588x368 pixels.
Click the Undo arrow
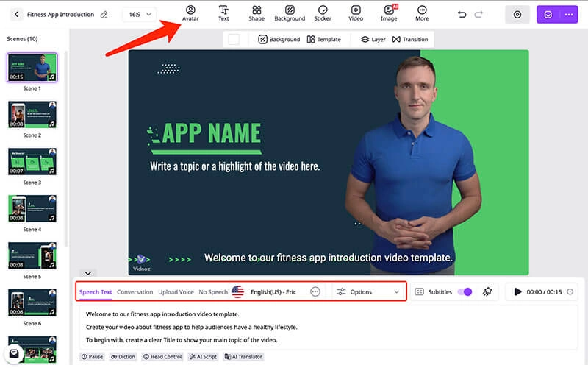click(462, 14)
